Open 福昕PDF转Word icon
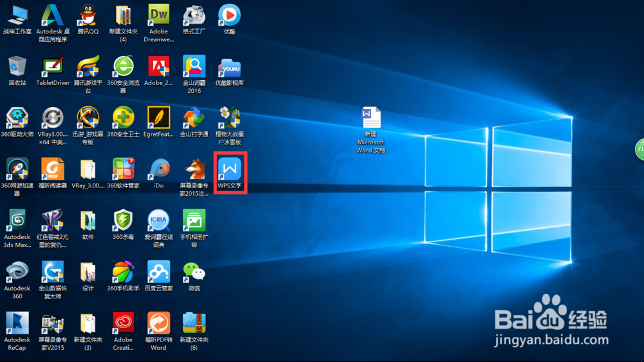The height and width of the screenshot is (362, 644). 158,324
